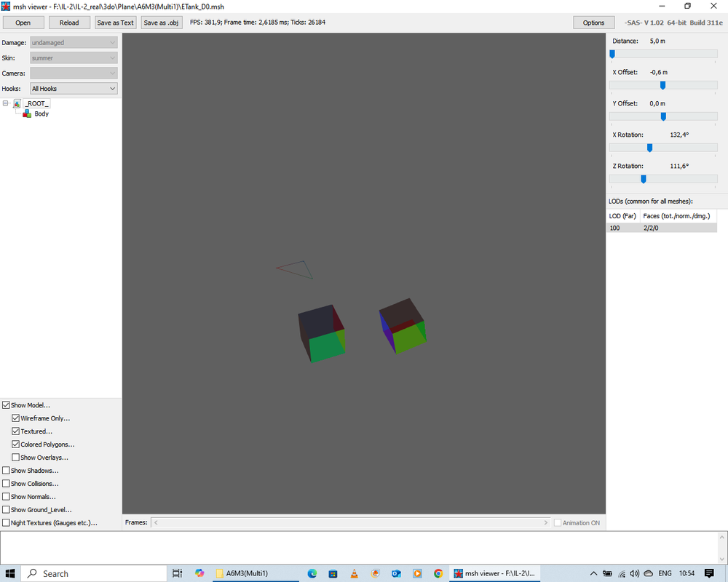Open the Damage dropdown
This screenshot has height=582, width=728.
tap(74, 43)
